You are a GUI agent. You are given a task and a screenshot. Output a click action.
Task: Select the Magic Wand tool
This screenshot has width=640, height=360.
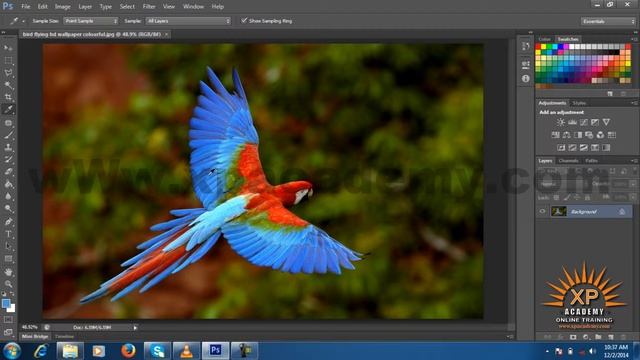pyautogui.click(x=8, y=85)
